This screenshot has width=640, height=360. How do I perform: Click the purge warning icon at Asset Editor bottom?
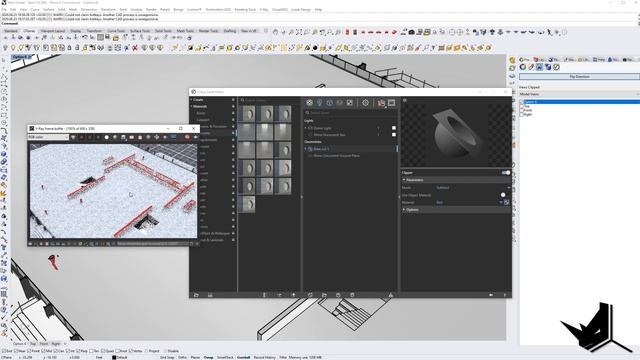click(391, 295)
